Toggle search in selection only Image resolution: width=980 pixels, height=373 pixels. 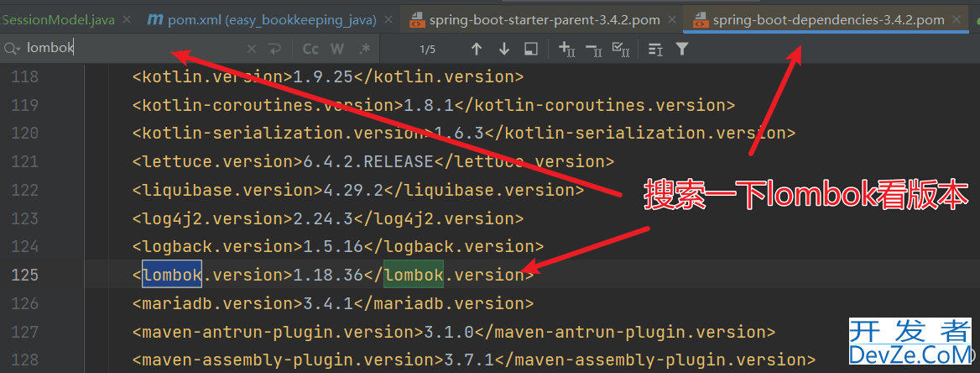pos(530,49)
